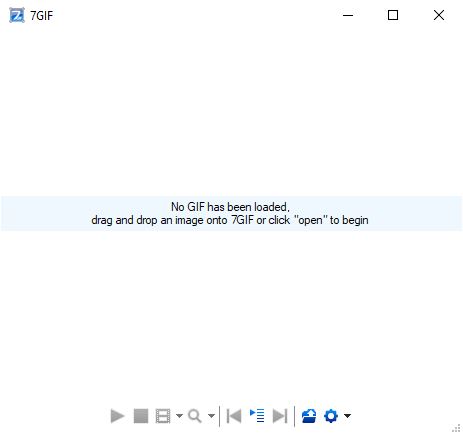The height and width of the screenshot is (435, 463).
Task: Open a GIF file with the blue folder icon
Action: (309, 416)
